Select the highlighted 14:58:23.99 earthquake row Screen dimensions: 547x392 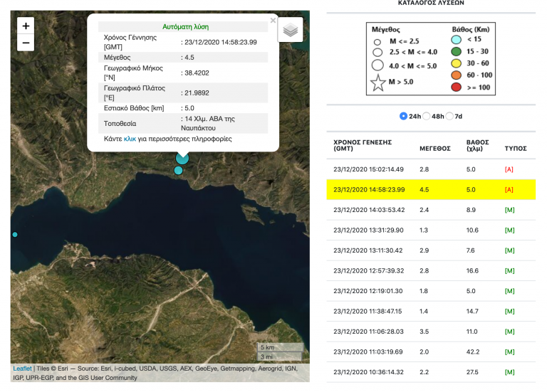pyautogui.click(x=431, y=189)
